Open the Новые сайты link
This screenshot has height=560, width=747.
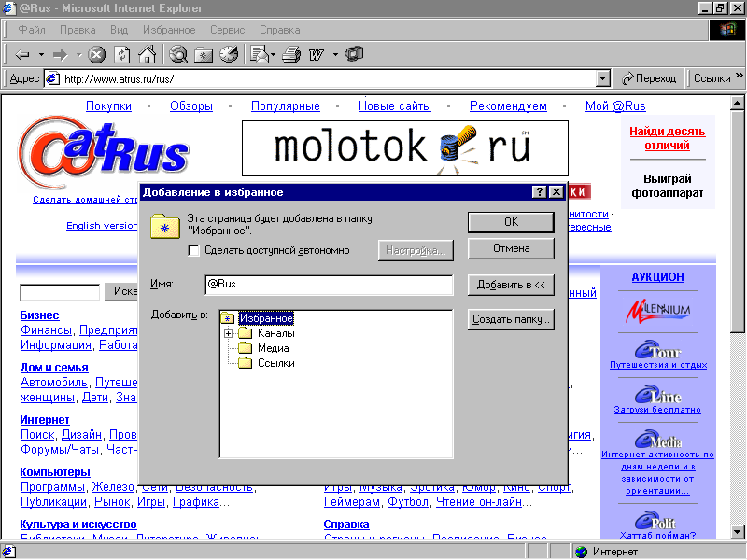pyautogui.click(x=394, y=105)
